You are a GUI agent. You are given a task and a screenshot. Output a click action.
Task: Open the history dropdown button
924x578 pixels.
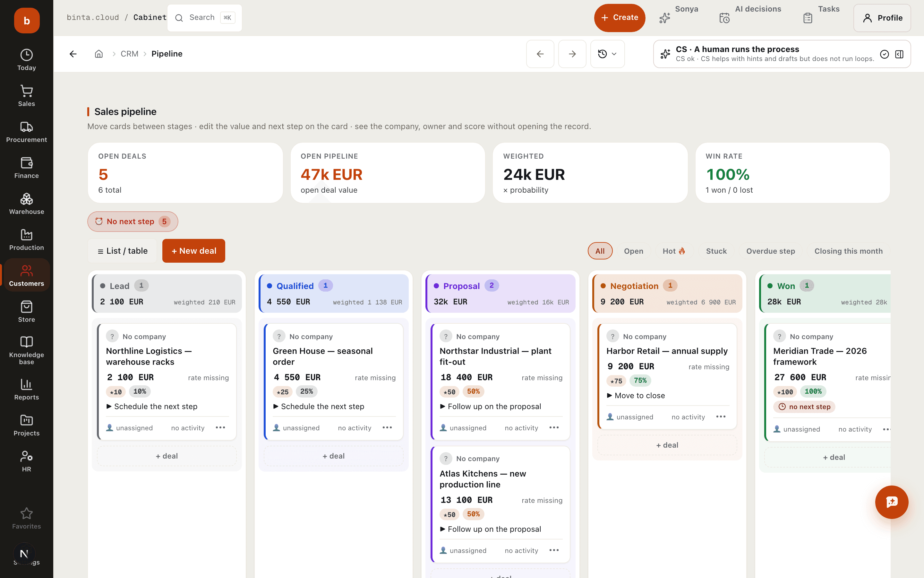(607, 54)
